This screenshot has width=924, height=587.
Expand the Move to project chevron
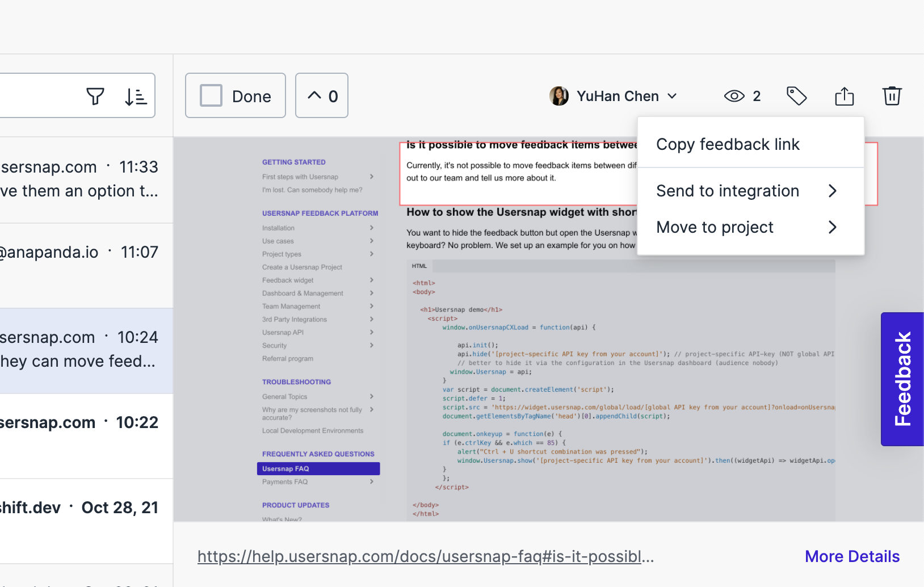pyautogui.click(x=832, y=227)
